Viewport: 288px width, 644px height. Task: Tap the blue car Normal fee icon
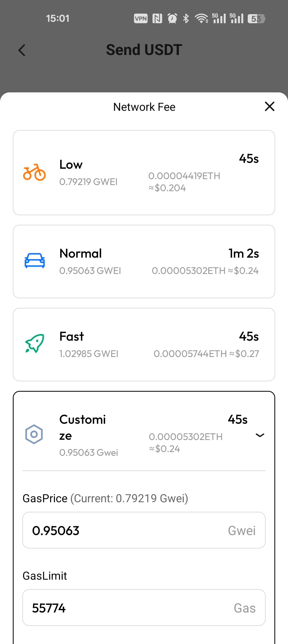coord(34,261)
